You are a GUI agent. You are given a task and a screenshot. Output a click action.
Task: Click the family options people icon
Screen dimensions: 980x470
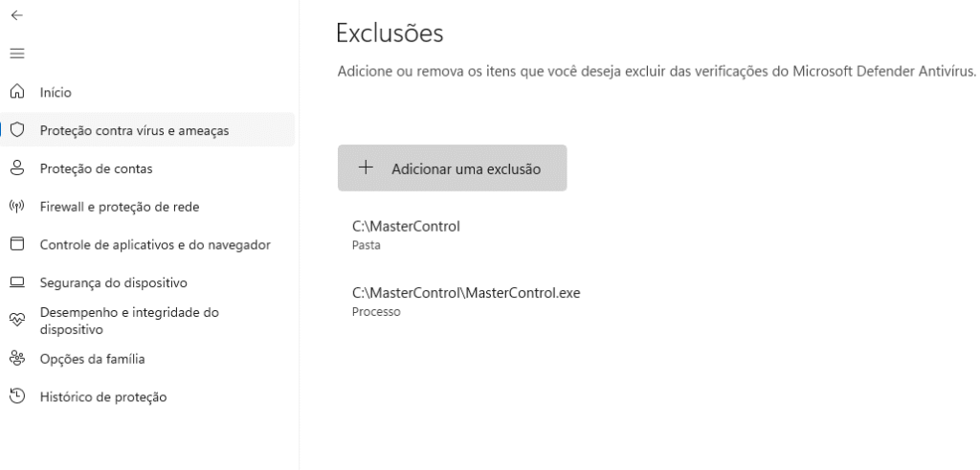[x=17, y=359]
